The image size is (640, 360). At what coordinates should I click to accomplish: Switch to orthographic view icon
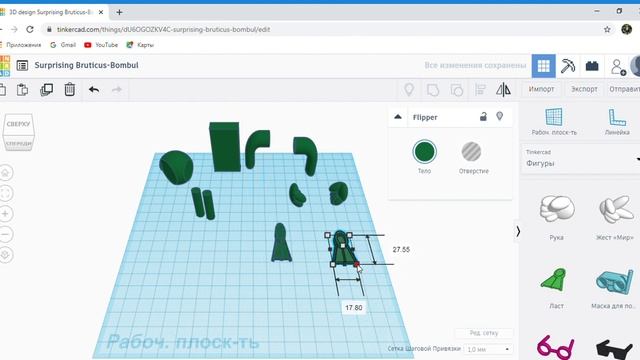5,255
